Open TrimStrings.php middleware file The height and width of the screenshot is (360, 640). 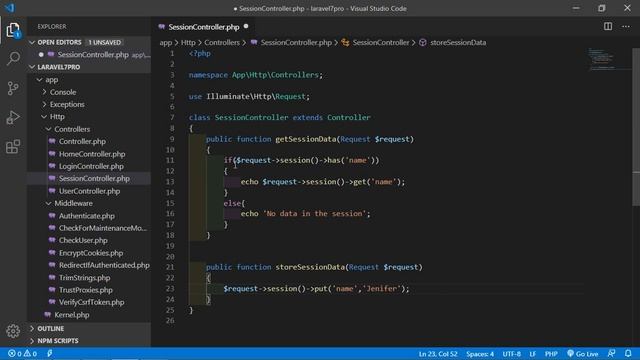(x=84, y=278)
